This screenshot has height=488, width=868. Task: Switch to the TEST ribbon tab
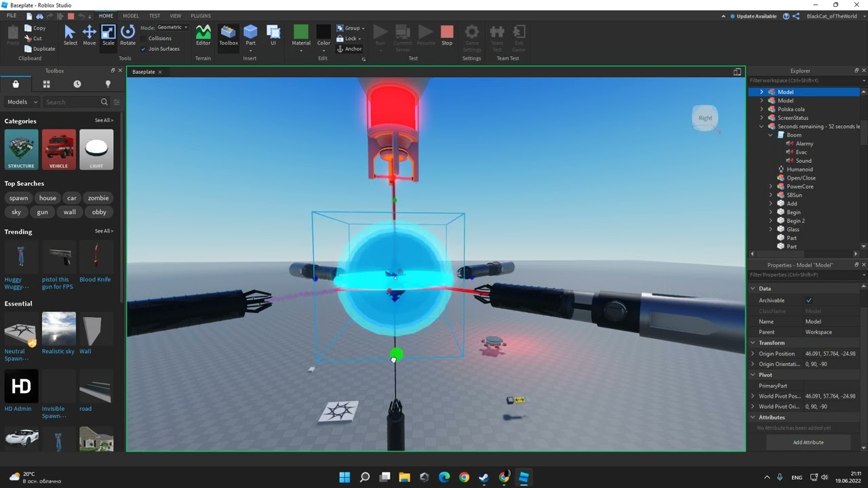(x=155, y=16)
